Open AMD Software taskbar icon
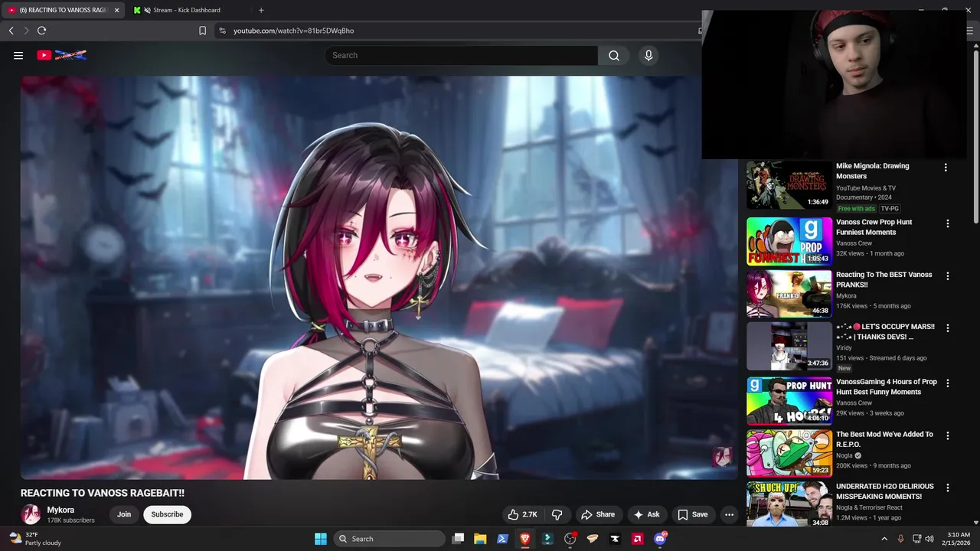The image size is (980, 551). [x=637, y=539]
